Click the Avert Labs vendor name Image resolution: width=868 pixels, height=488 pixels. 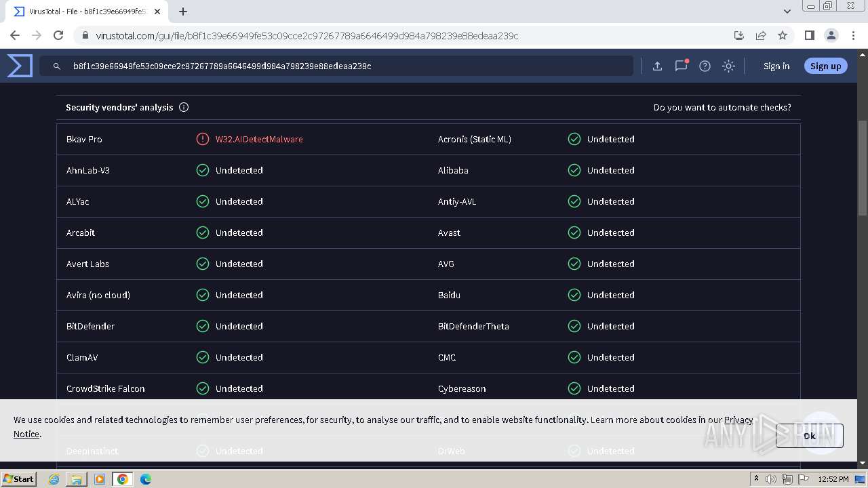click(x=87, y=264)
